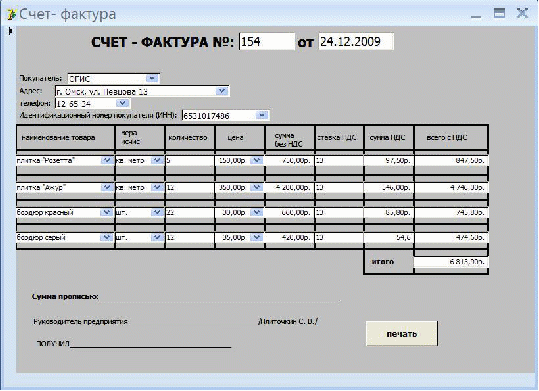Click the "наименование товара" column header

(58, 138)
